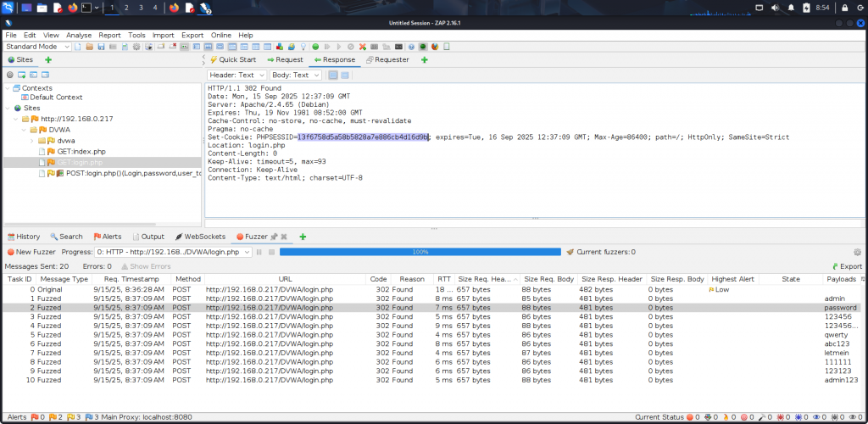This screenshot has height=424, width=868.
Task: Select the GET:index.php tree item
Action: (72, 152)
